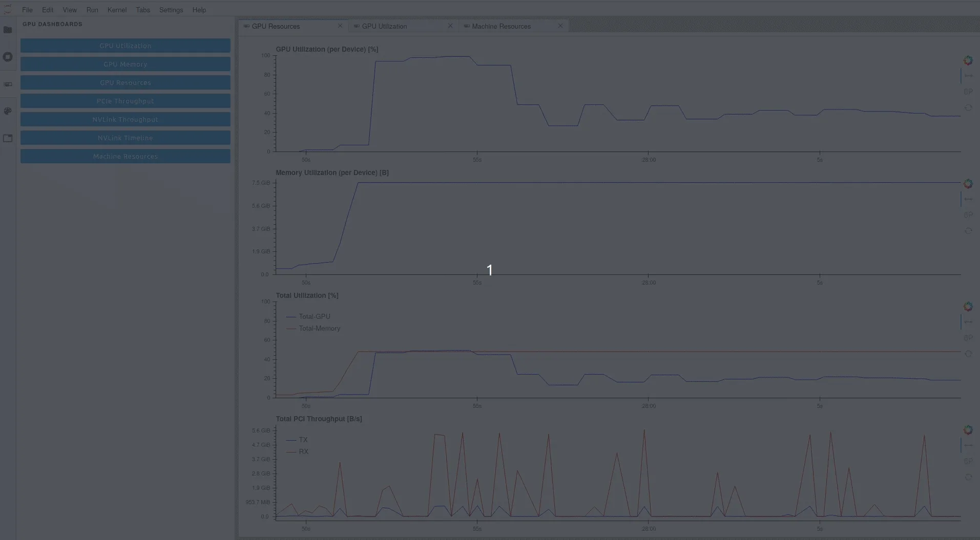Screen dimensions: 980x540
Task: Click the GPU Utilization (per Device) chart title
Action: (x=327, y=49)
